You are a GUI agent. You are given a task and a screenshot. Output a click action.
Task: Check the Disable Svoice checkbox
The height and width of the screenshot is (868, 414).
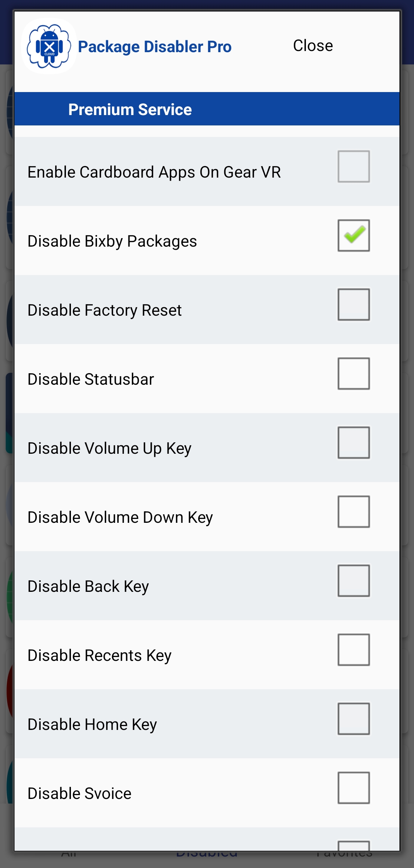353,788
